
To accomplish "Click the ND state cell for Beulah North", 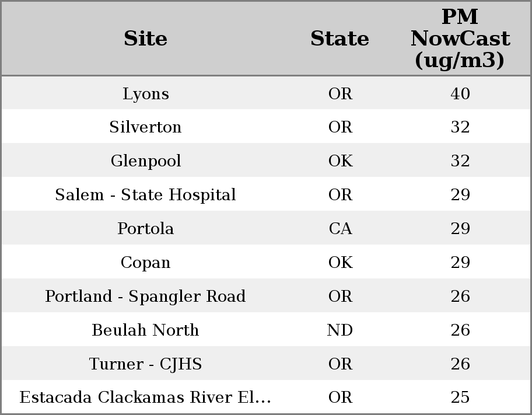I will click(x=340, y=330).
